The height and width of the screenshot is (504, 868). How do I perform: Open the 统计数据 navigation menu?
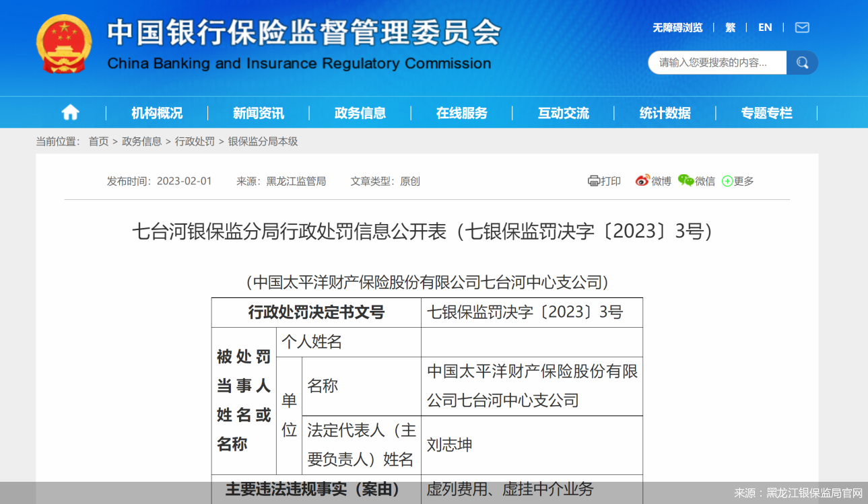click(665, 112)
